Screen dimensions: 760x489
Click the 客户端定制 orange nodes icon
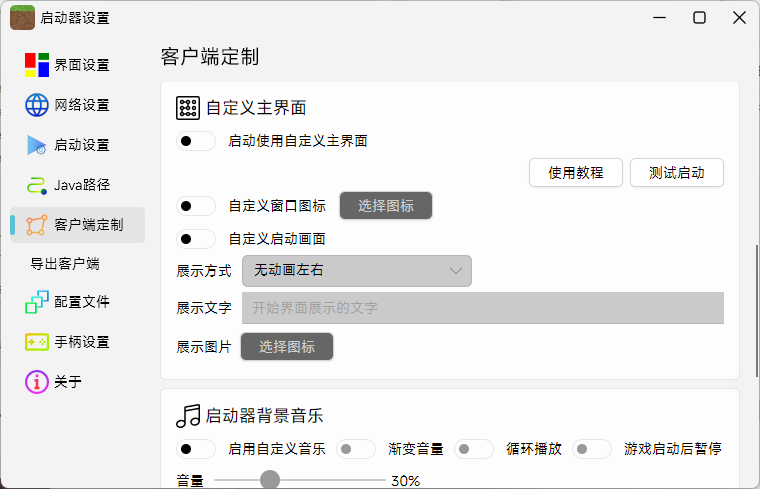37,225
